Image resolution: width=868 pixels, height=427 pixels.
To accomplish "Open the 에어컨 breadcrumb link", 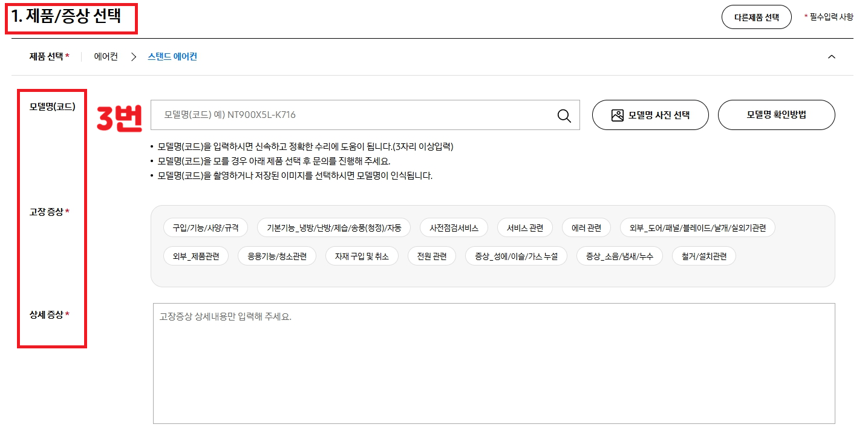I will click(105, 56).
